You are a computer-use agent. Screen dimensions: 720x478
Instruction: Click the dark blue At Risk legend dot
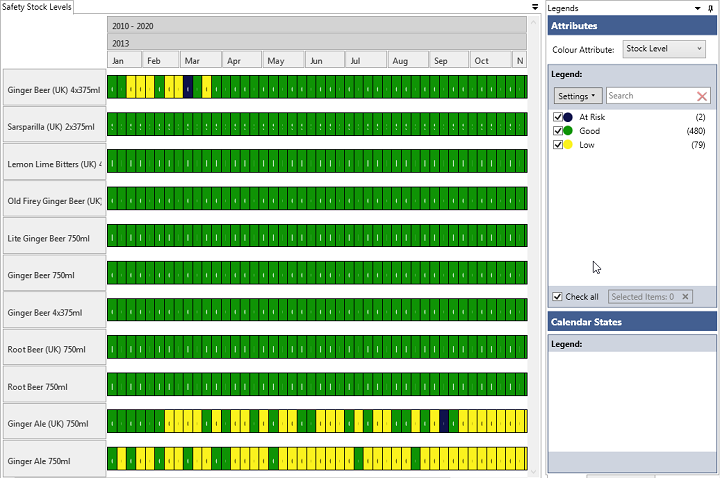pyautogui.click(x=568, y=117)
